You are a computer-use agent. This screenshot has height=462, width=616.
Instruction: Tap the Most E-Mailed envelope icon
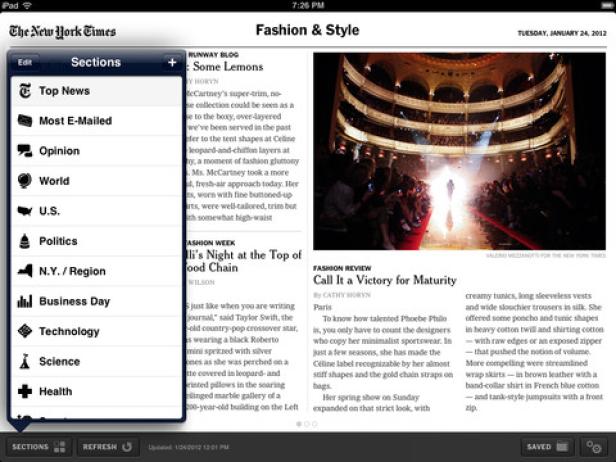click(25, 121)
